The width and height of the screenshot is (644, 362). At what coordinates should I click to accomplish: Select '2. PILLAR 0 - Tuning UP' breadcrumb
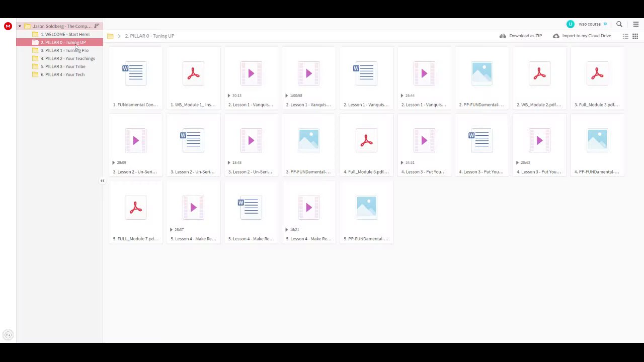click(149, 36)
